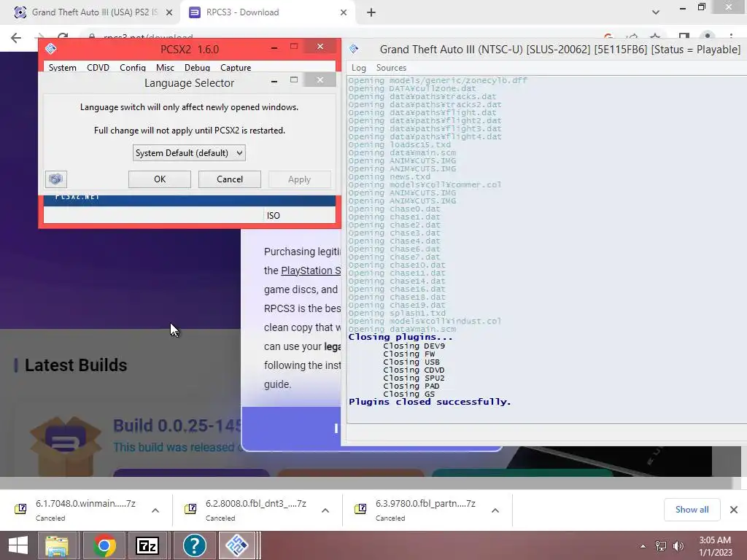
Task: Click the network icon in system tray
Action: coord(661,545)
